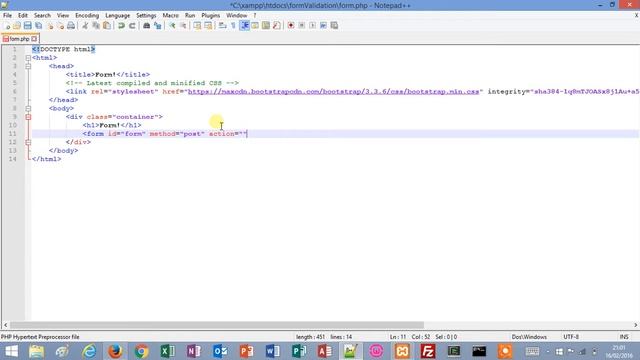Click Dos\Windows line ending in status bar
Screen dimensions: 640x360
coord(529,337)
